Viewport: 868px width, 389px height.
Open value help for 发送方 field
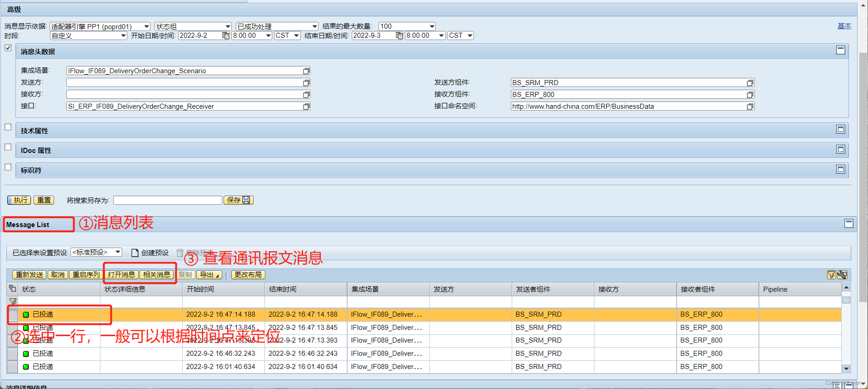point(306,83)
